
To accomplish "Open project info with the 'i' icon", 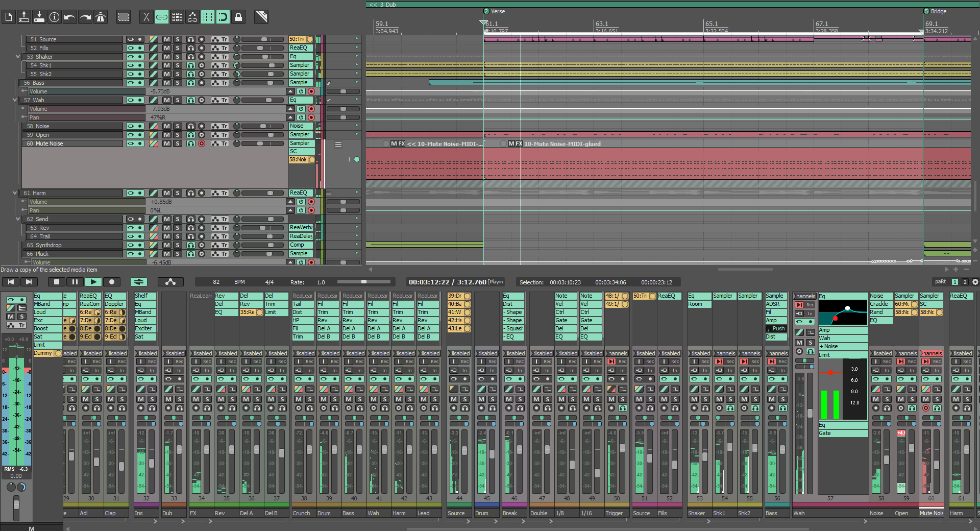I will [x=55, y=17].
